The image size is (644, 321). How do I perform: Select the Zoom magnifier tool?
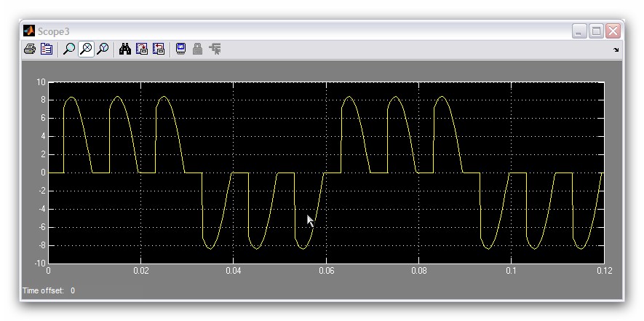(x=69, y=49)
